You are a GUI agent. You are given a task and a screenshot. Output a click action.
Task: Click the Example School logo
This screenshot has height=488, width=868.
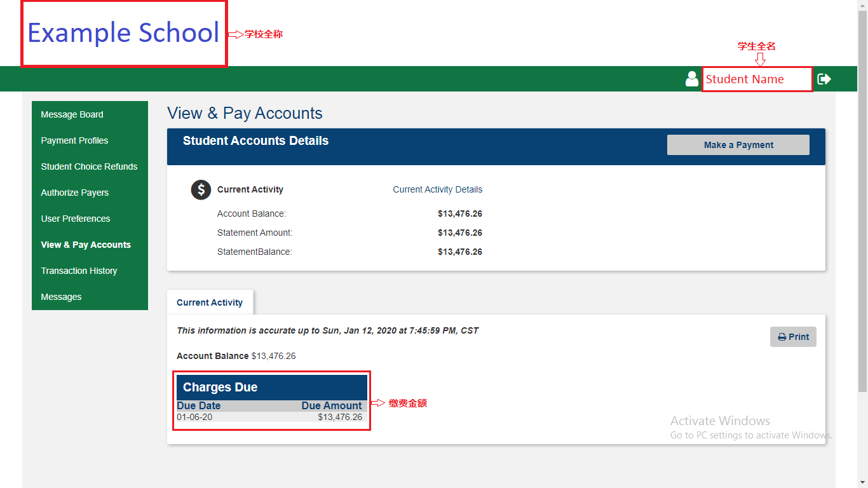(x=123, y=33)
